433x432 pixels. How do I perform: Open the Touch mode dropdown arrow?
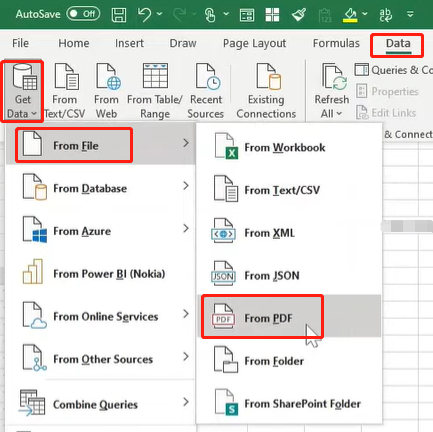point(226,14)
